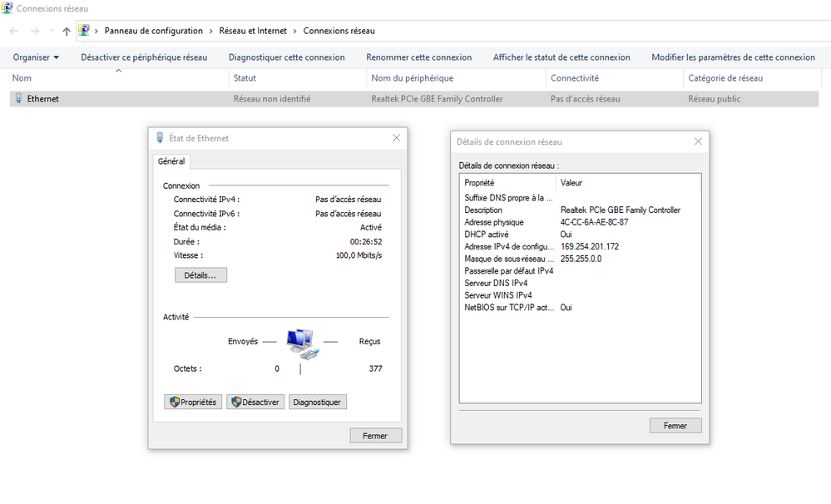Click the Propriétés button

pyautogui.click(x=192, y=402)
